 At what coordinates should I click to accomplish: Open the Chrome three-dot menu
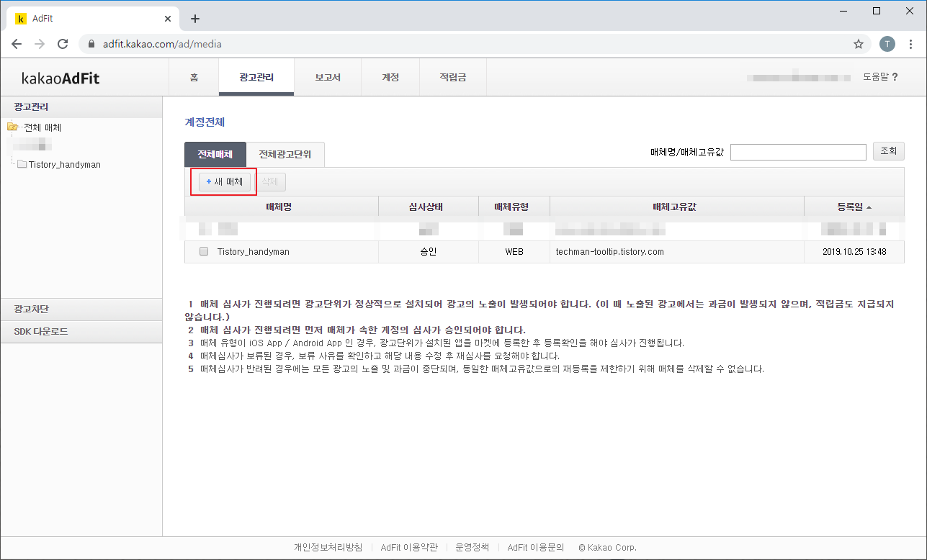(912, 44)
